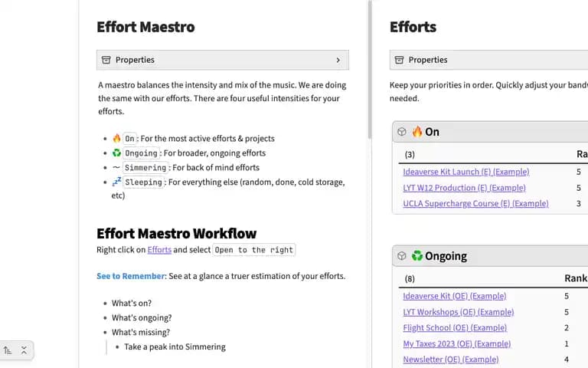Collapse the On efforts callout header
The image size is (588, 368).
click(x=490, y=132)
